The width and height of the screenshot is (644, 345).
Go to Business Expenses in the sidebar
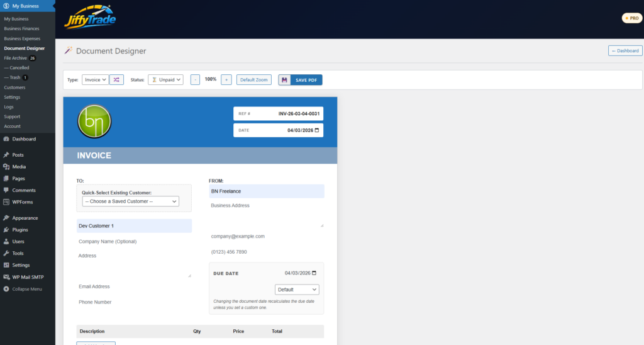tap(22, 38)
